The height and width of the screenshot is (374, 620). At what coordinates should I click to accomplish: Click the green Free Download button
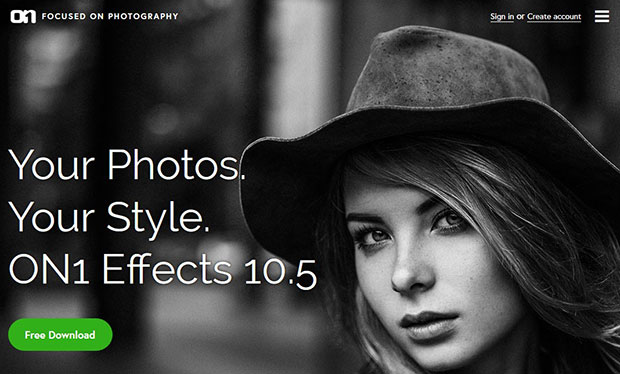60,335
